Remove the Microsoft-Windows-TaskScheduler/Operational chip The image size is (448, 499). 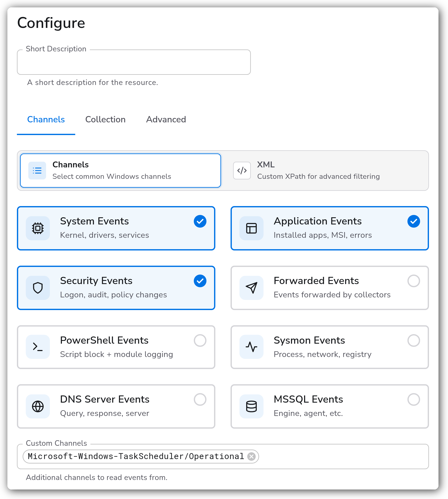click(251, 456)
